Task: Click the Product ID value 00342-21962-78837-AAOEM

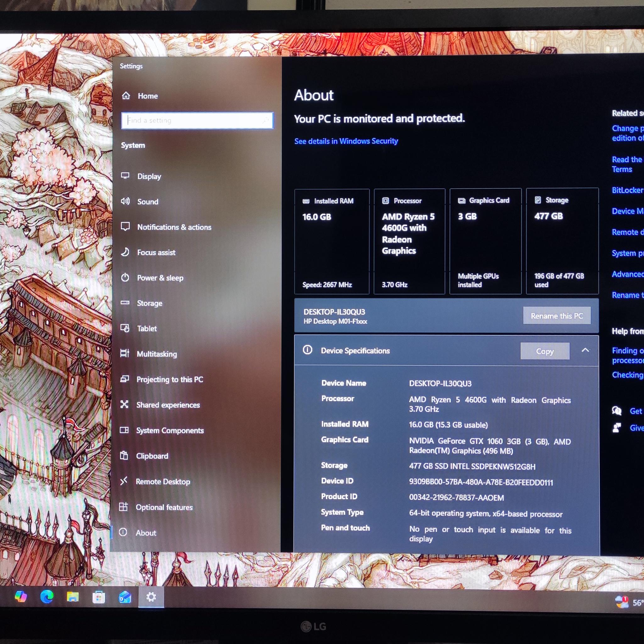Action: 456,498
